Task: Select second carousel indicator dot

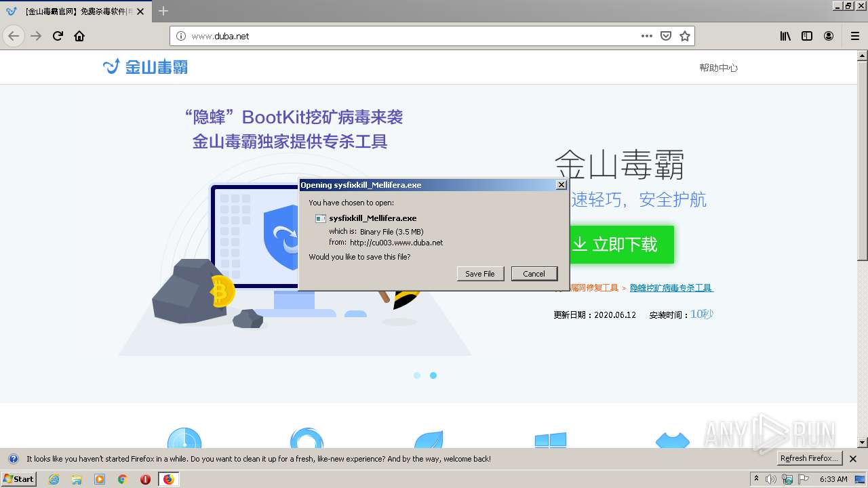Action: [x=433, y=375]
